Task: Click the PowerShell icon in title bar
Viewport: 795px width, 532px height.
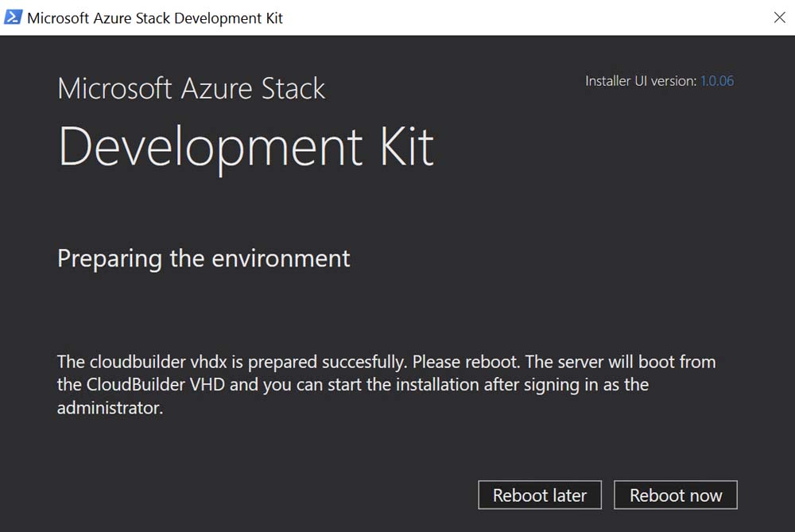Action: point(13,17)
